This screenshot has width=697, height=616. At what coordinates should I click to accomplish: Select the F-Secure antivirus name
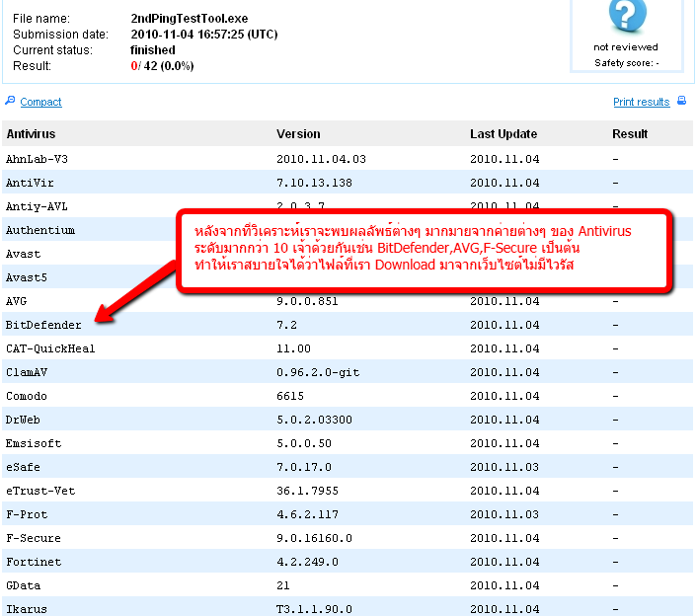34,538
